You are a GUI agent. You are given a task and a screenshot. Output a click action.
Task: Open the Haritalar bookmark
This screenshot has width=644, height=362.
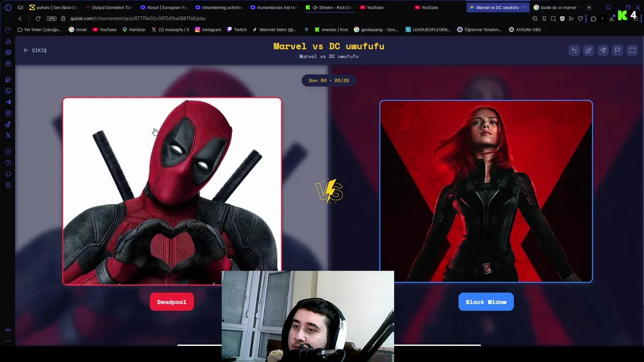tap(134, 30)
